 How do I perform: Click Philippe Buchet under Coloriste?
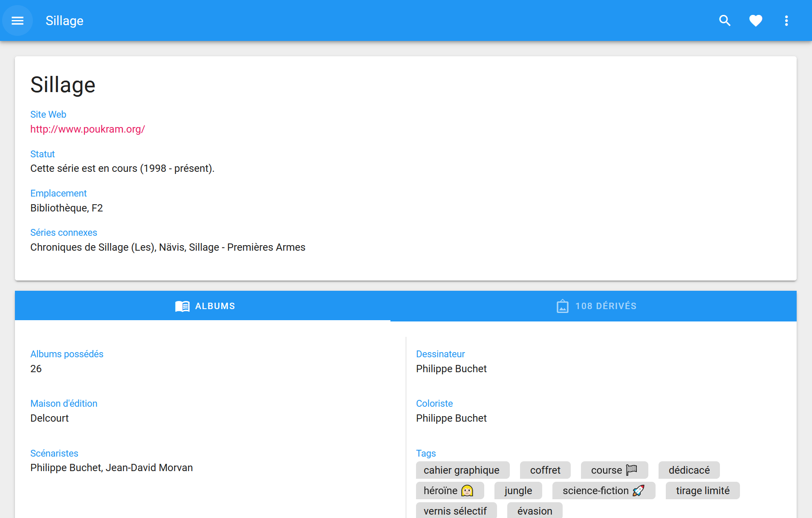pyautogui.click(x=451, y=418)
